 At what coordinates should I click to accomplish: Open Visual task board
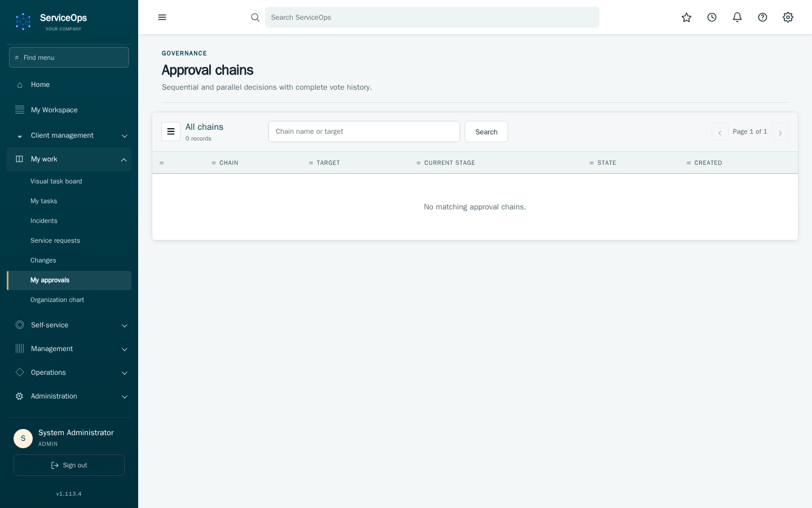[69, 181]
